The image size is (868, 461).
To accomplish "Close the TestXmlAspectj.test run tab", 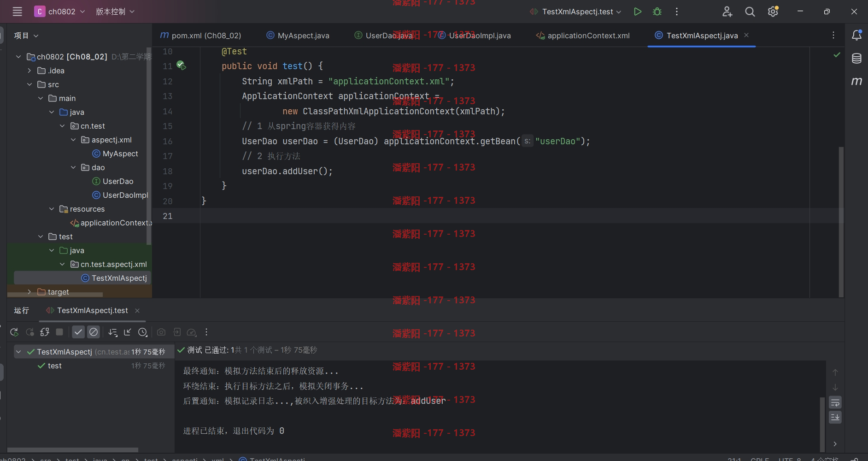I will (137, 311).
